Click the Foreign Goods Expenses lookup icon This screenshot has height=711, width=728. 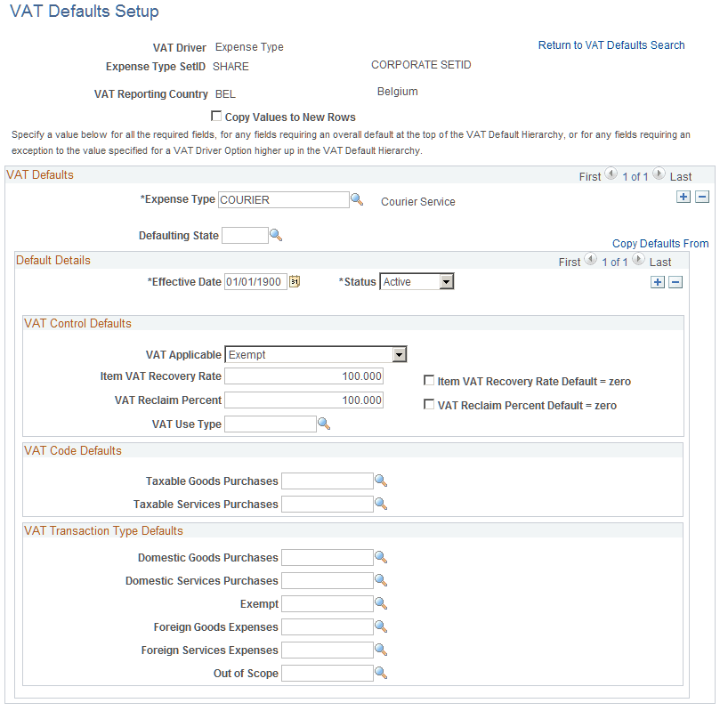381,626
